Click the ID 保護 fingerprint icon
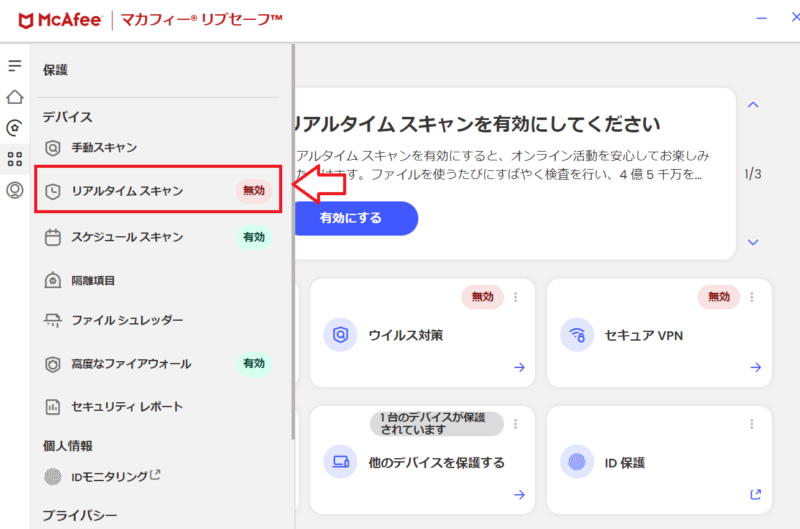Screen dimensions: 800x529 (x=577, y=462)
